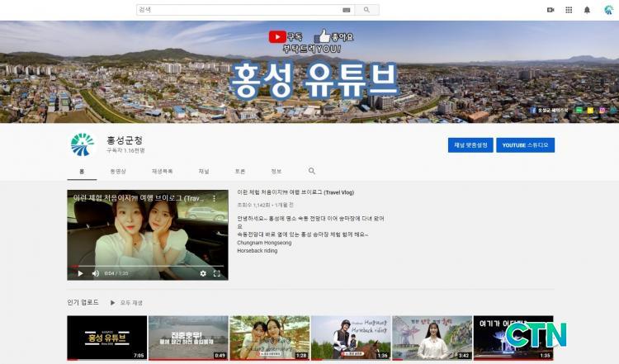Open the account avatar menu
Image resolution: width=619 pixels, height=364 pixels.
608,10
